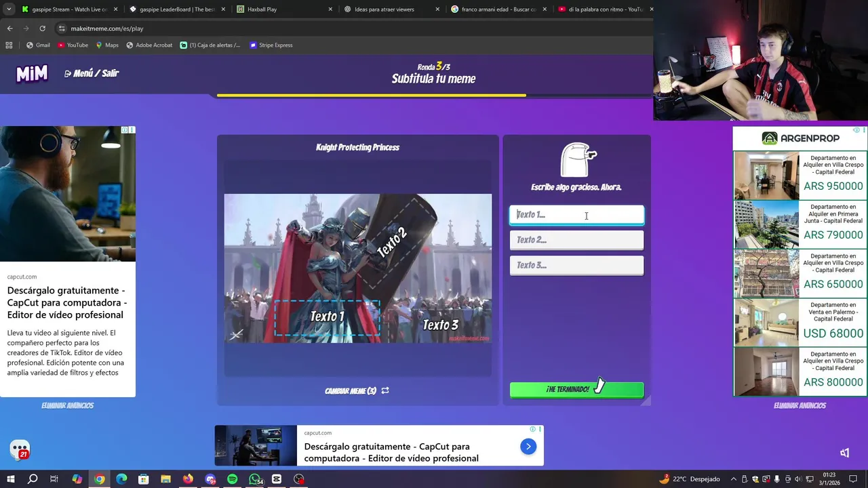868x488 pixels.
Task: Open Caja de alertas bookmark
Action: pyautogui.click(x=210, y=45)
